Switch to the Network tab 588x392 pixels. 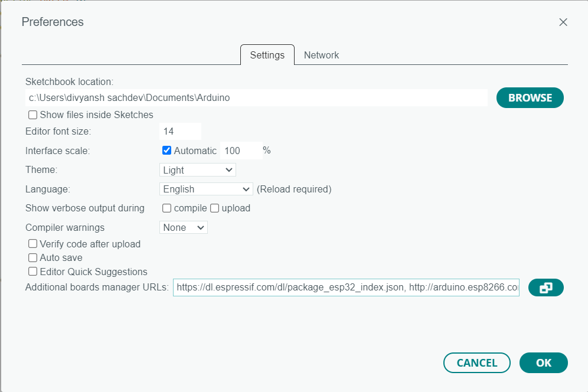point(321,55)
